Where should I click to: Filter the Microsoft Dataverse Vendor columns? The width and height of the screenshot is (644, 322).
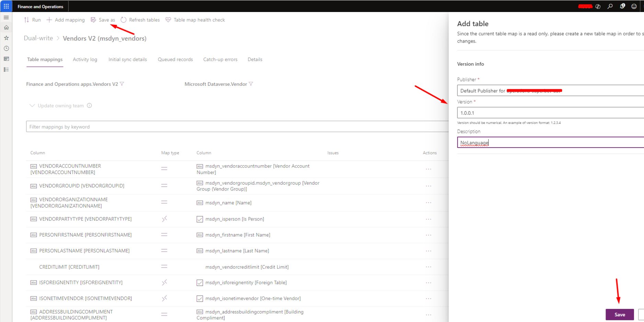[251, 84]
